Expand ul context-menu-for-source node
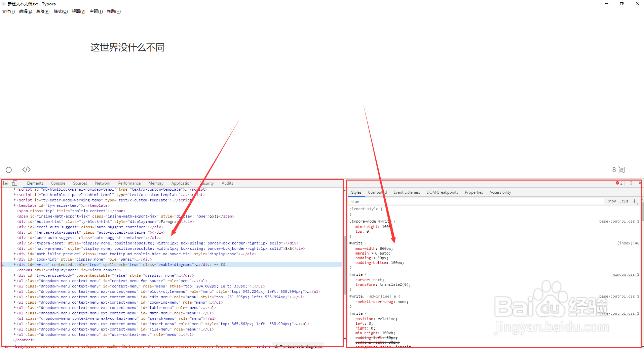644x349 pixels. point(14,281)
